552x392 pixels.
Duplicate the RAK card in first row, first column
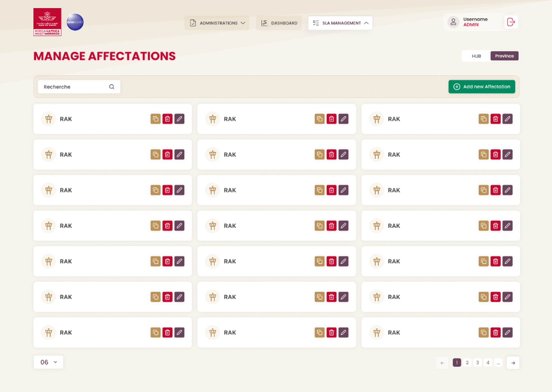tap(156, 119)
